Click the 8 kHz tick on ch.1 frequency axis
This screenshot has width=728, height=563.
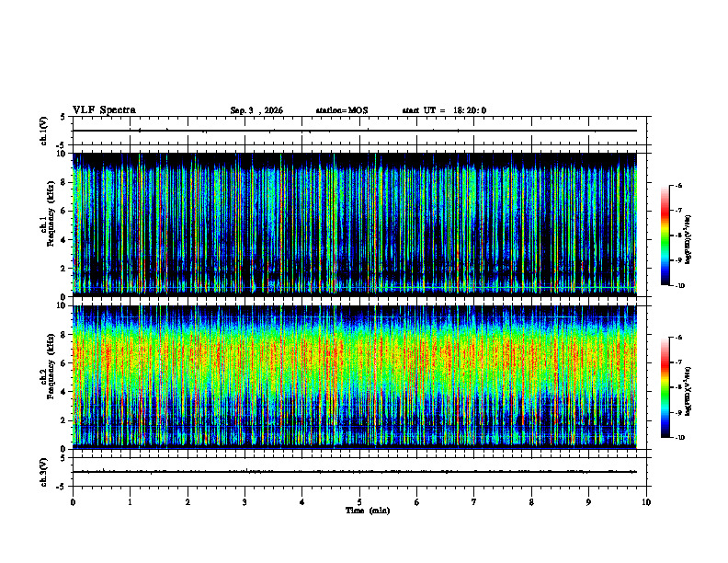pyautogui.click(x=63, y=182)
